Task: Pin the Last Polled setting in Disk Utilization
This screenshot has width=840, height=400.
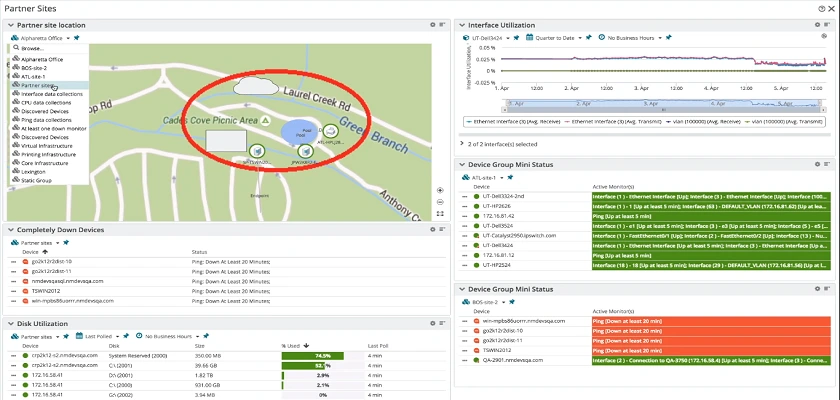Action: tap(126, 336)
